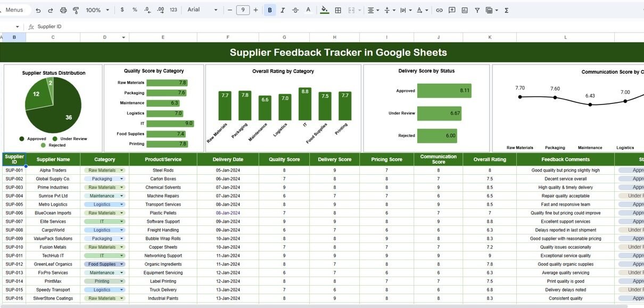Toggle Bold formatting button
This screenshot has width=644, height=308.
[270, 10]
